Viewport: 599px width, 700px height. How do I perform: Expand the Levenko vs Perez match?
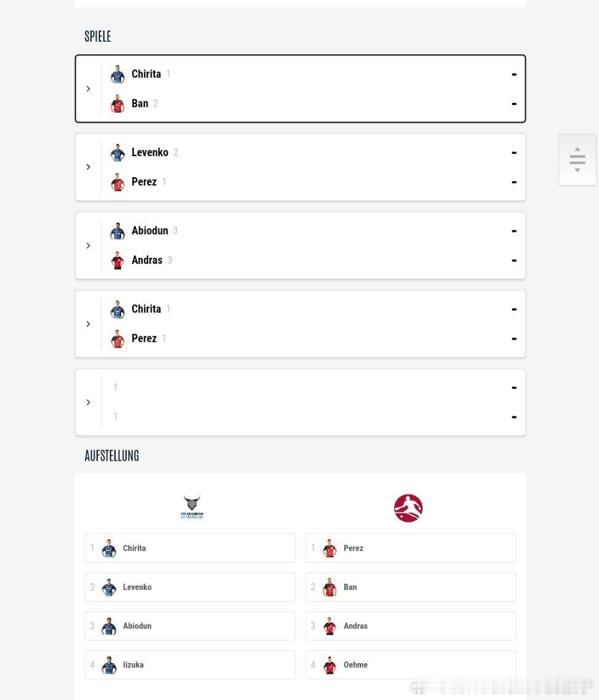[x=88, y=167]
